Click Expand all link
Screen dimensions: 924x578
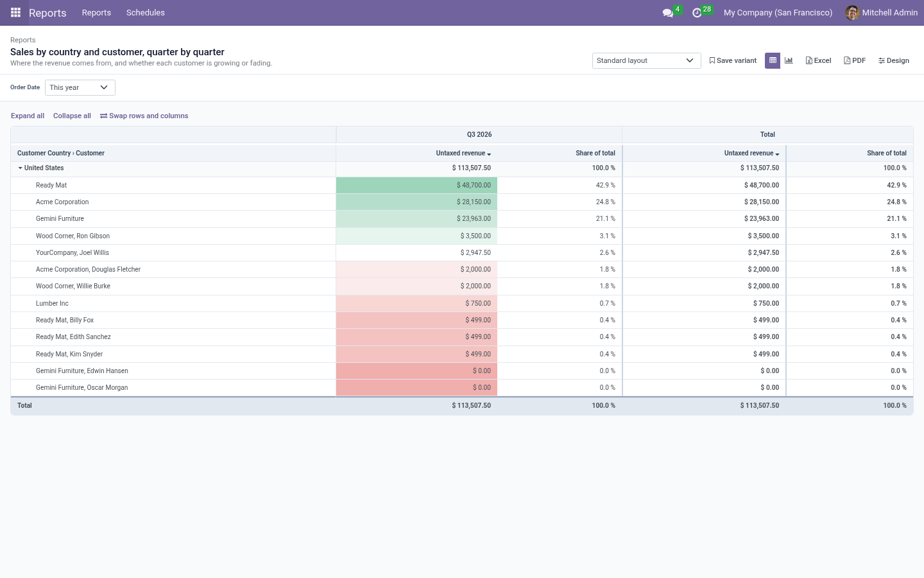click(x=28, y=116)
